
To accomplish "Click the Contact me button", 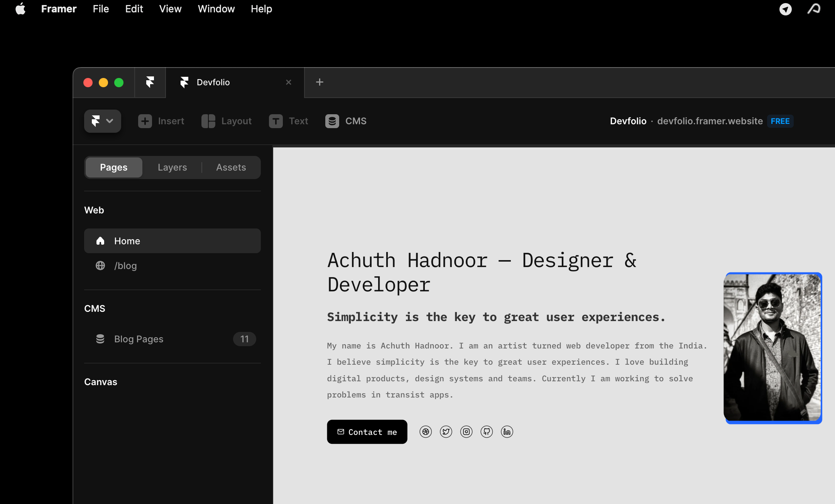I will click(x=367, y=432).
